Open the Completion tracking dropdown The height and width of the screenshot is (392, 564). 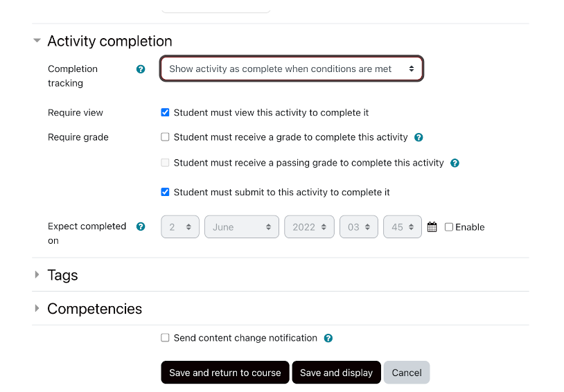(x=292, y=69)
